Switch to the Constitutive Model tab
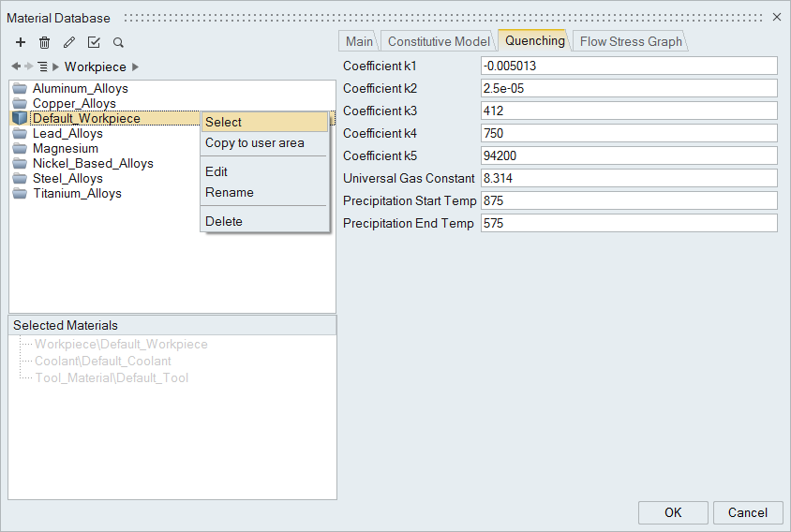791x532 pixels. pos(438,41)
